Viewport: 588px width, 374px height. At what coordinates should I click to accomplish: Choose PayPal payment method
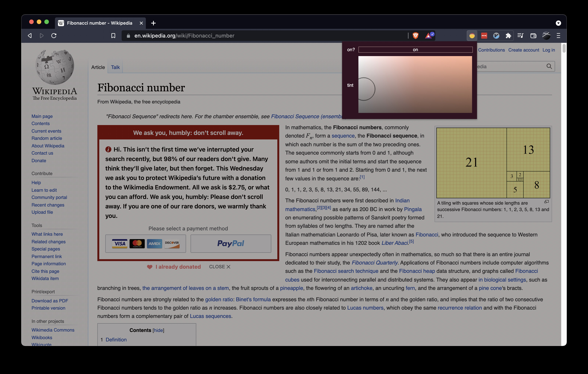point(231,243)
